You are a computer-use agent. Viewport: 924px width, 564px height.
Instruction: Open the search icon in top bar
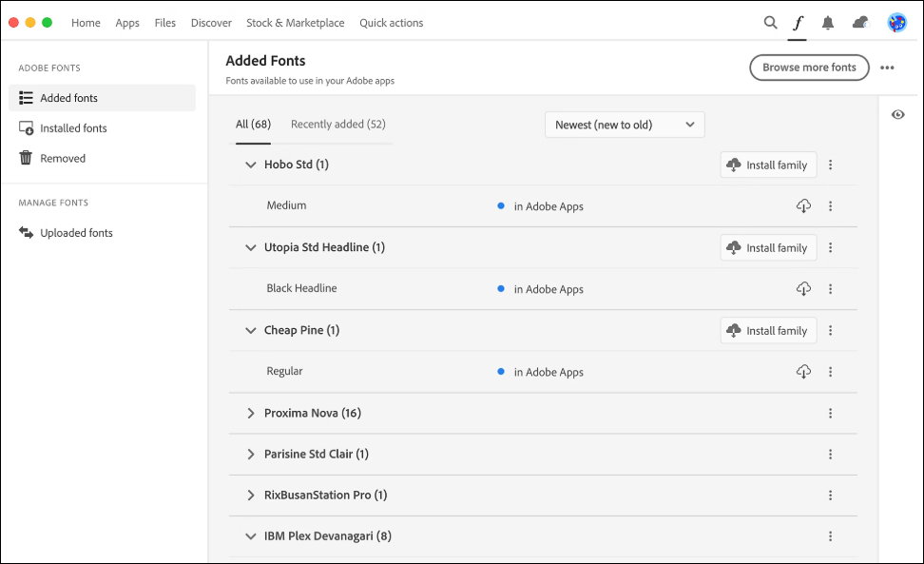coord(771,23)
